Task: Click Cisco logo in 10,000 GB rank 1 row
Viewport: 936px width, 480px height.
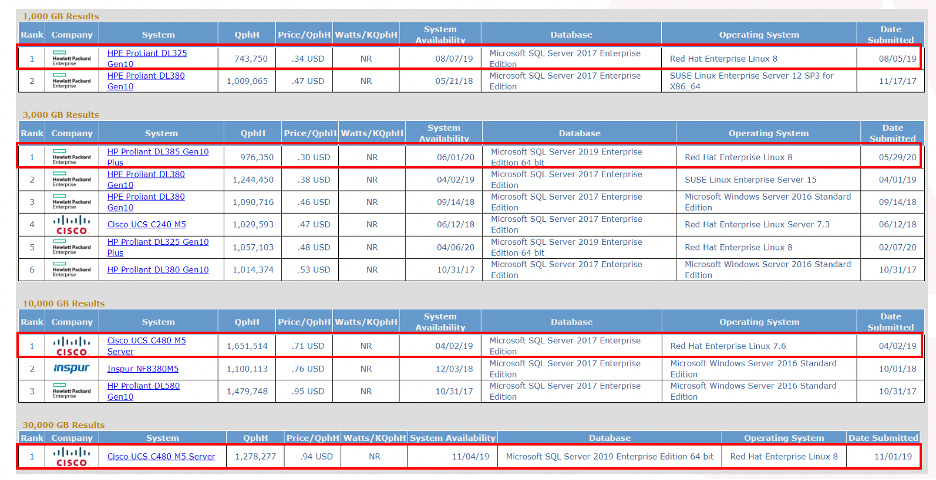Action: click(x=72, y=346)
